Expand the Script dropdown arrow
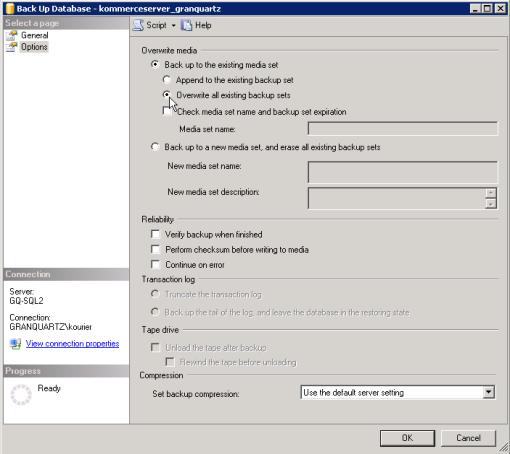510x454 pixels. (173, 26)
